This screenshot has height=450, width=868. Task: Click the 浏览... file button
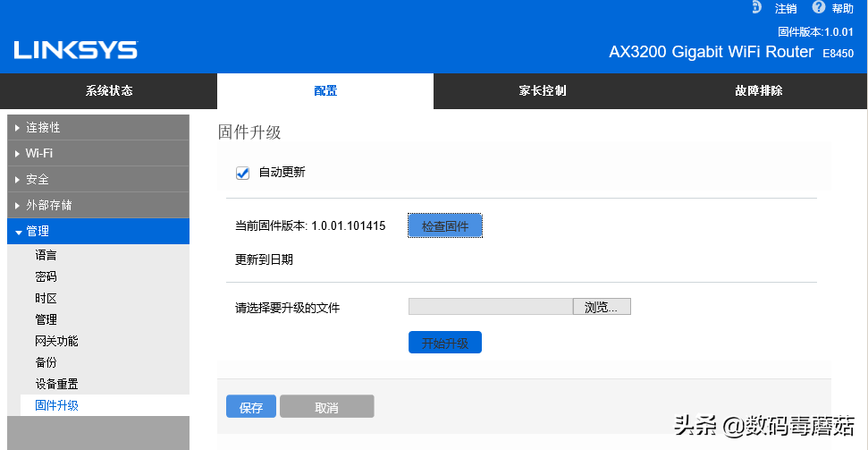pyautogui.click(x=602, y=307)
